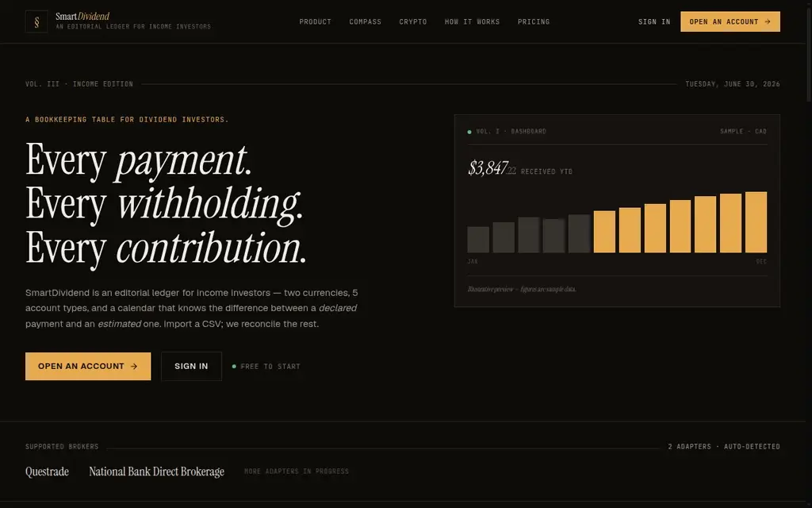Click the italic word payment in headline
Viewport: 812px width, 508px height.
tap(183, 160)
